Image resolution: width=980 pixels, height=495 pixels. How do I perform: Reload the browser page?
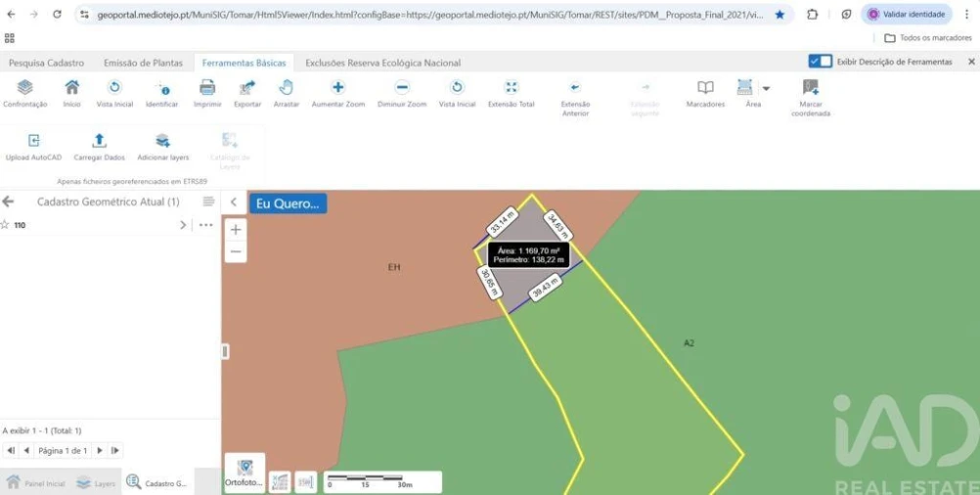(x=57, y=14)
